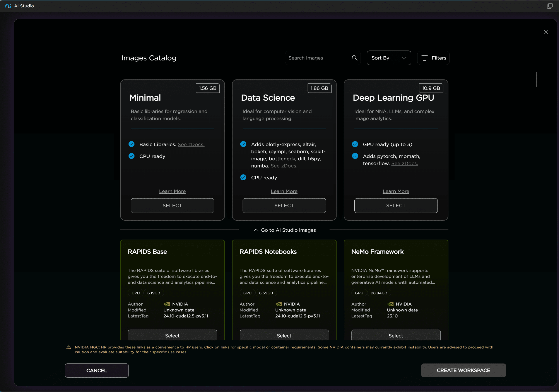Open the Sort By dropdown

(389, 58)
